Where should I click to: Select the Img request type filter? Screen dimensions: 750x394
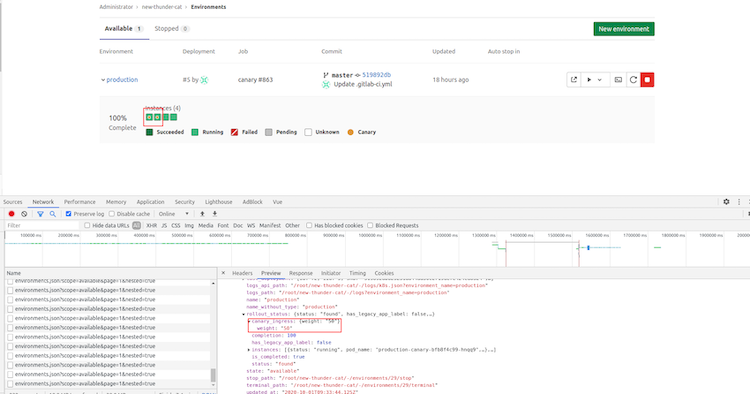click(x=189, y=225)
